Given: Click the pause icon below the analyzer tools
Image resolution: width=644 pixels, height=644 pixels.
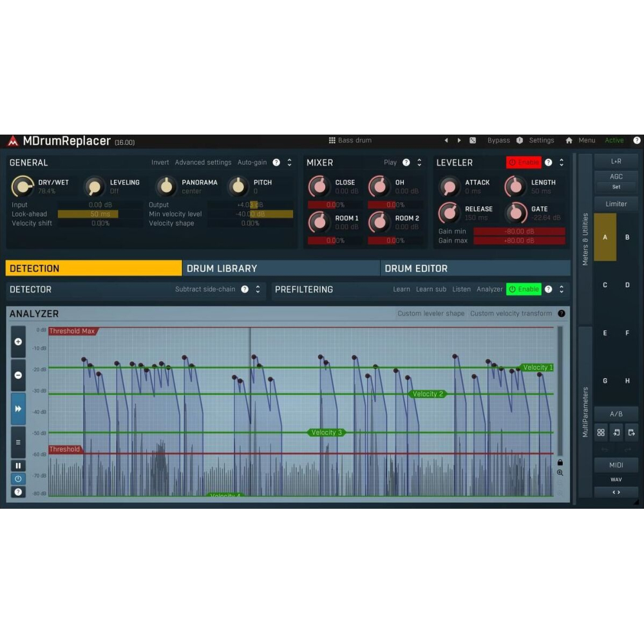Looking at the screenshot, I should click(18, 465).
